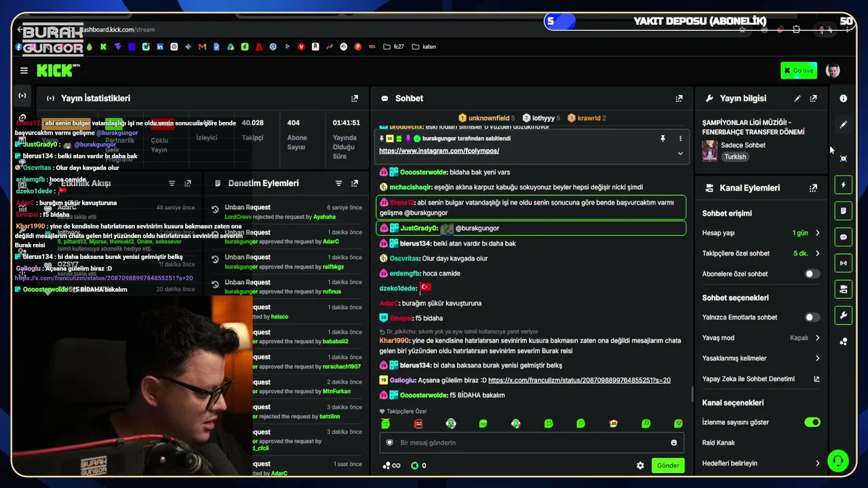Select top gifter unknownfield in chat leaderboard
The image size is (868, 488).
[x=486, y=118]
